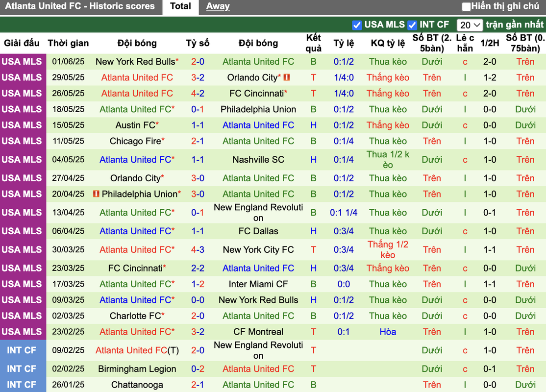Click the 3-0 score on 27/04/25
Screen dimensions: 546x392
tap(198, 178)
